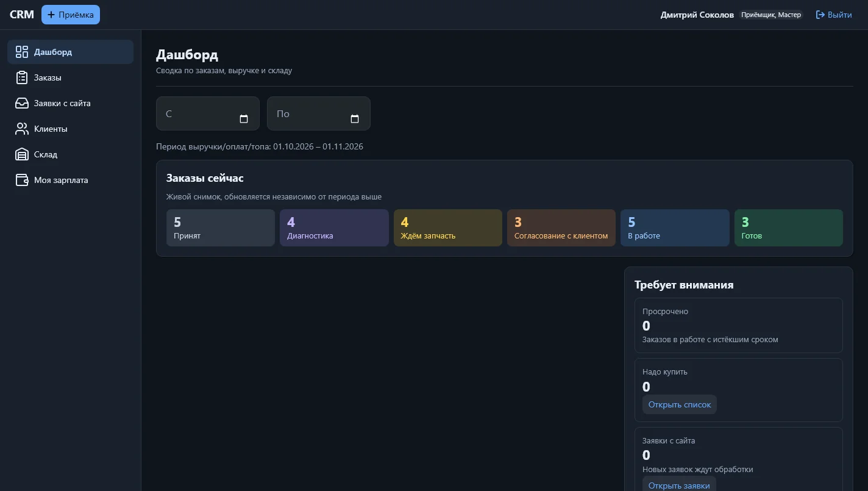Select the Диагностика status card
The width and height of the screenshot is (868, 491).
tap(334, 228)
